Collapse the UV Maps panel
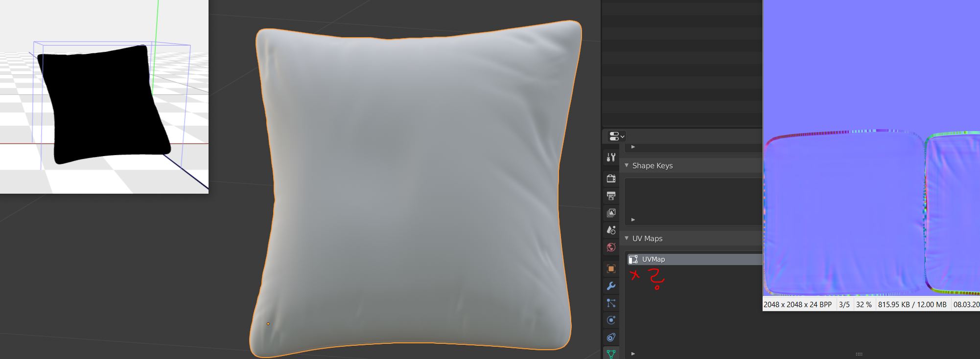Viewport: 980px width, 359px height. (x=627, y=238)
